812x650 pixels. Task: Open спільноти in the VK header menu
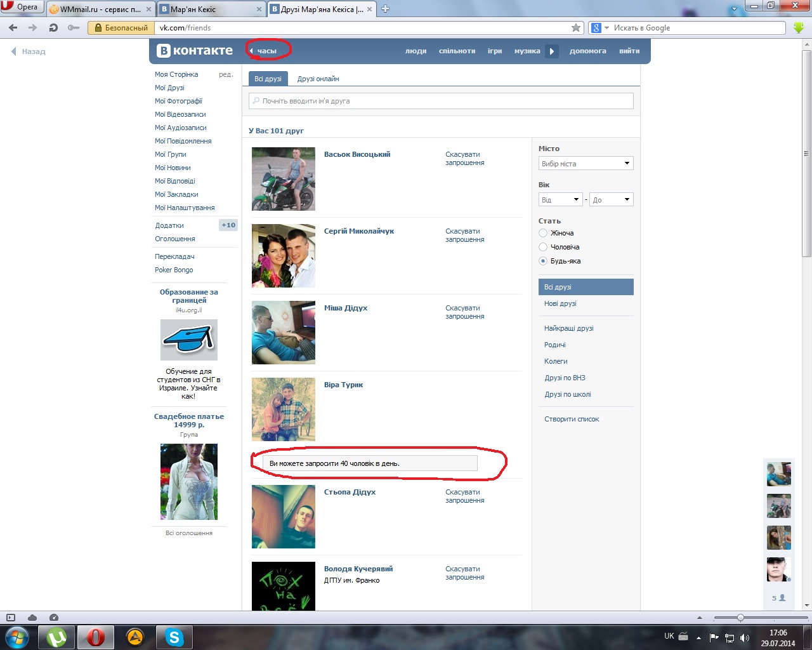pos(457,51)
